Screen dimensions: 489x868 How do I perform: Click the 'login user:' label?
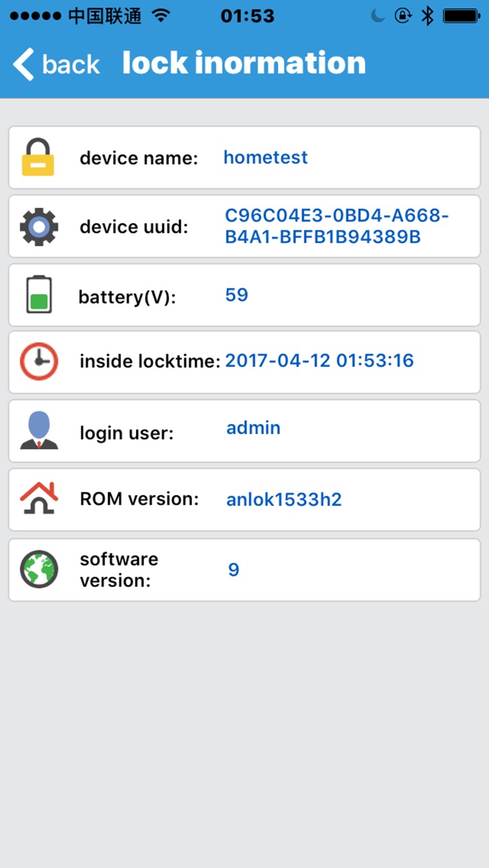tap(127, 433)
